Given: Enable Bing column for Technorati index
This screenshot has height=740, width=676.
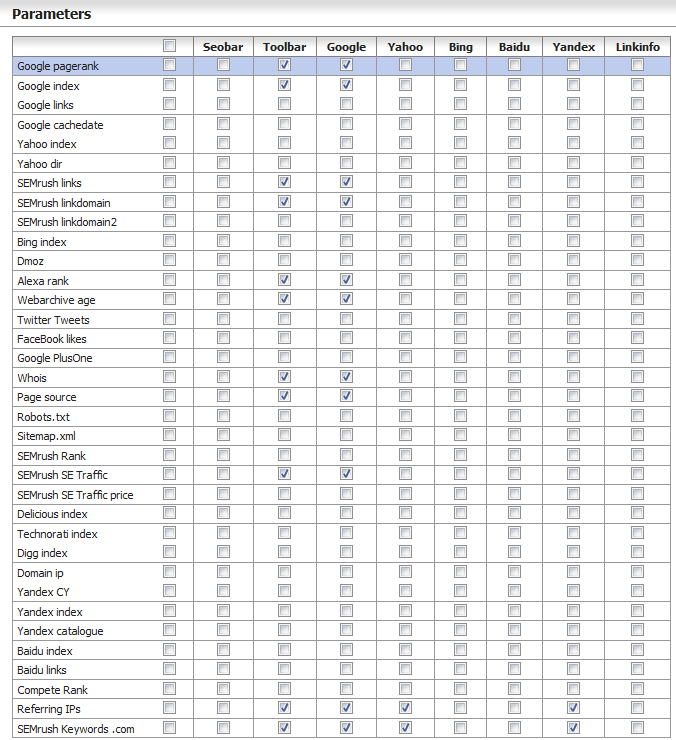Looking at the screenshot, I should [460, 532].
